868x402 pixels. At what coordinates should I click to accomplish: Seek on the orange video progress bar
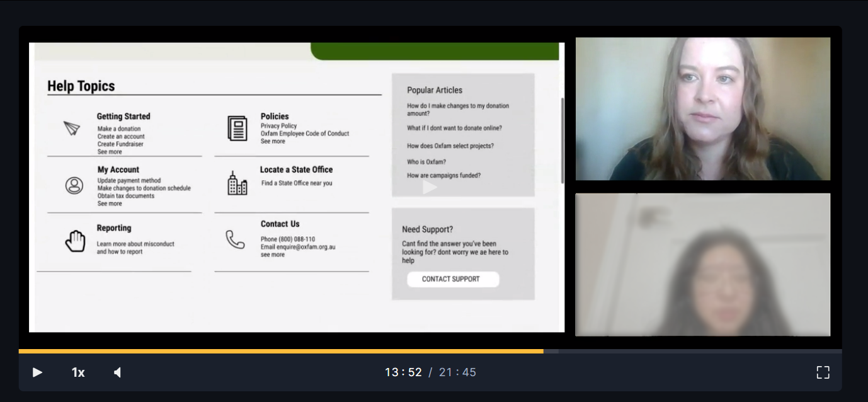[x=281, y=351]
